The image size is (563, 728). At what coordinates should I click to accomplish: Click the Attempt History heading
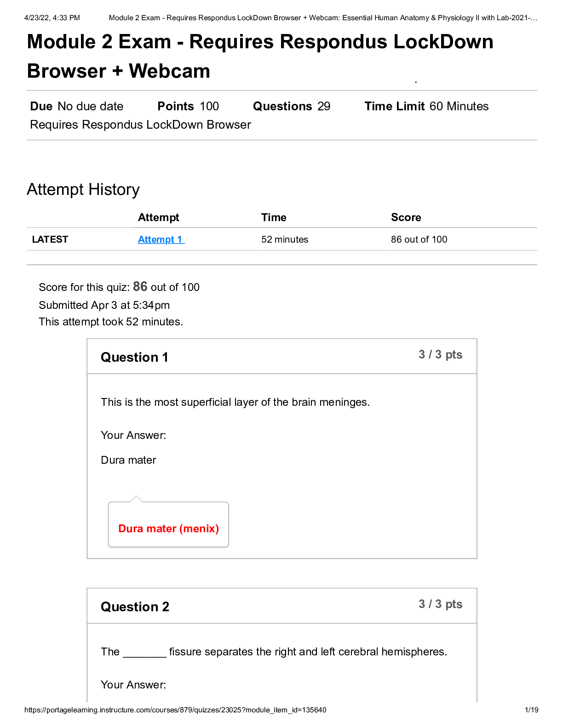coord(83,189)
